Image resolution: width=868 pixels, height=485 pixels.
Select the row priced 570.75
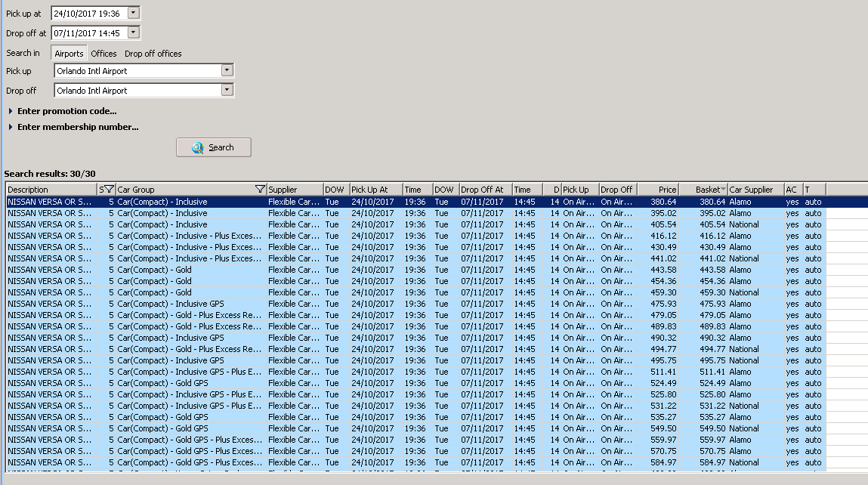415,451
